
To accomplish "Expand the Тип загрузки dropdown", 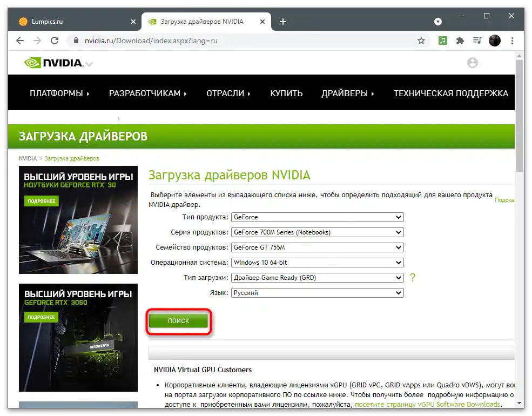I will tap(317, 278).
